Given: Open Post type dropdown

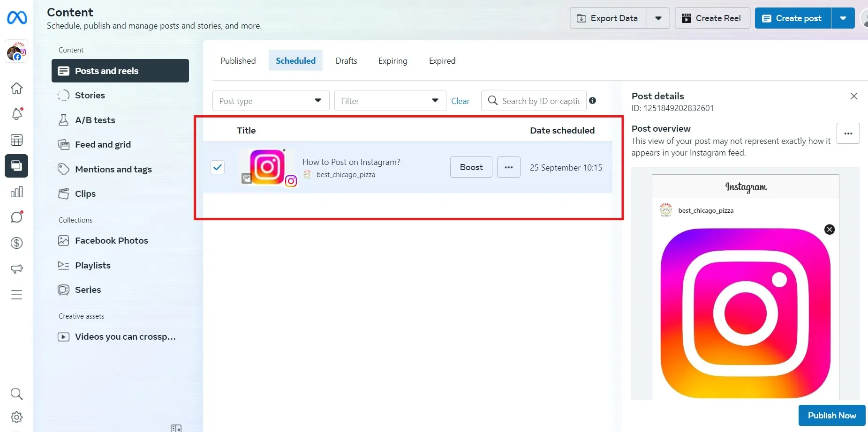Looking at the screenshot, I should pos(271,101).
